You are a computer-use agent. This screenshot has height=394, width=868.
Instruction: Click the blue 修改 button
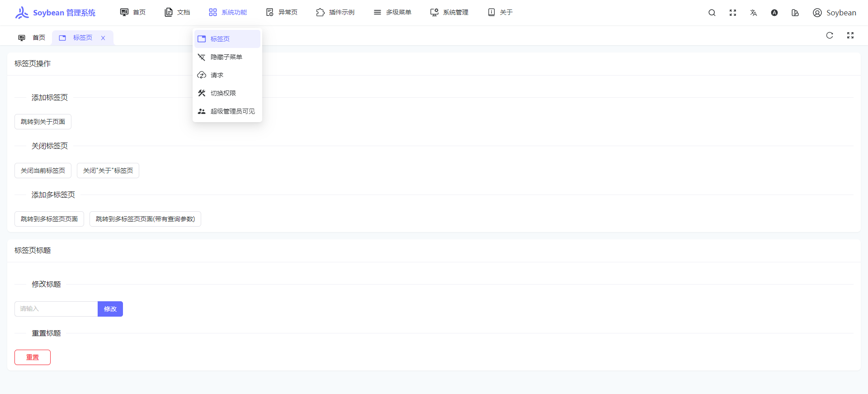[x=110, y=309]
